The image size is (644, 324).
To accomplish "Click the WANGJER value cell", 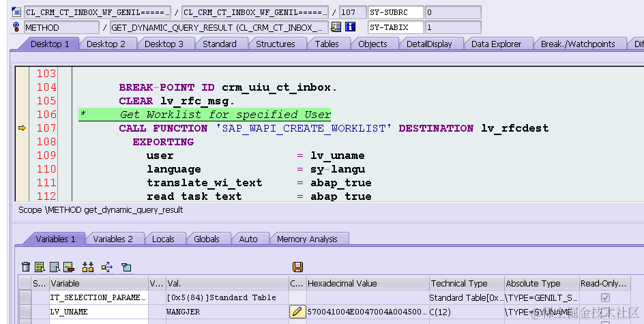I will coord(227,312).
